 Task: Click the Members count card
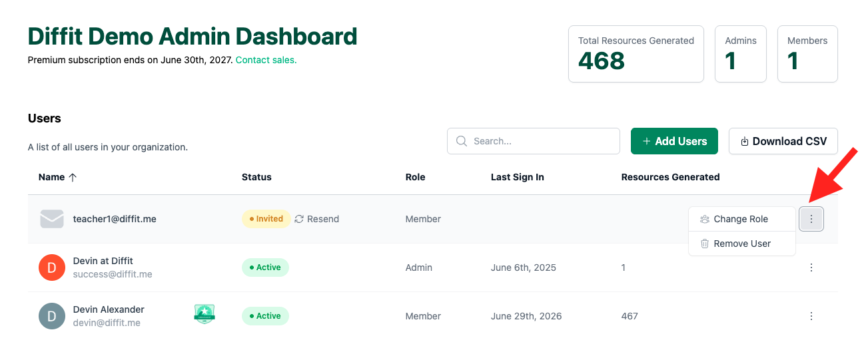click(x=807, y=54)
